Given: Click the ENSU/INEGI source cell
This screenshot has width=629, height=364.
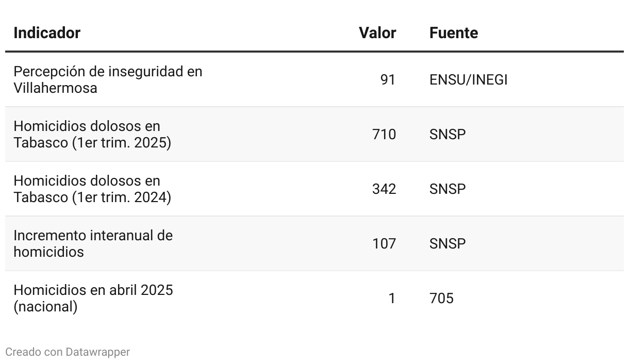Looking at the screenshot, I should 469,80.
